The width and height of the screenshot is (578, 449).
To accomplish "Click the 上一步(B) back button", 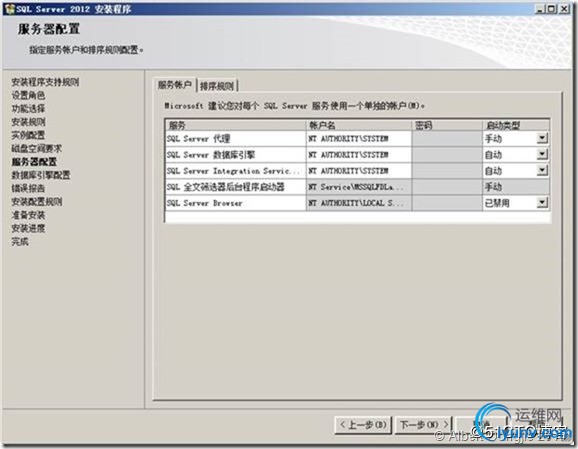I will click(x=363, y=425).
